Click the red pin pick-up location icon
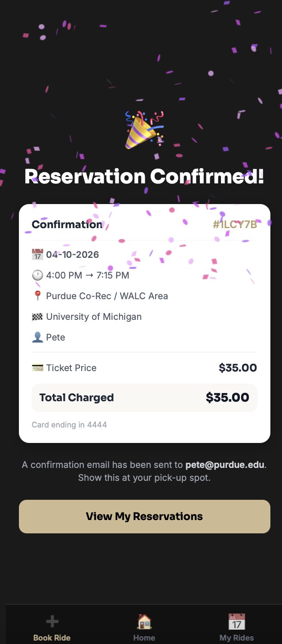Image resolution: width=282 pixels, height=644 pixels. tap(38, 296)
